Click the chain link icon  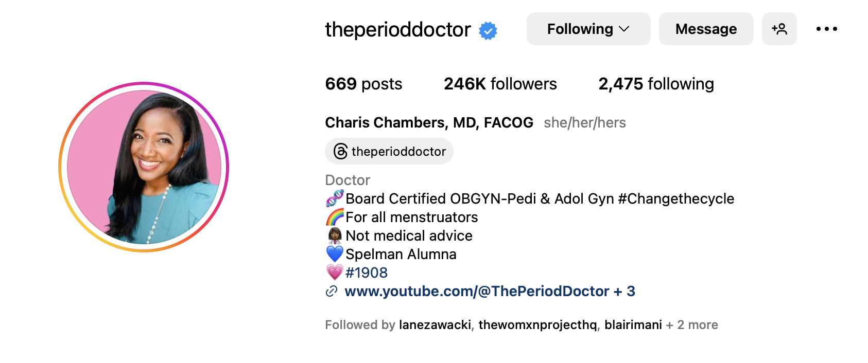tap(332, 292)
